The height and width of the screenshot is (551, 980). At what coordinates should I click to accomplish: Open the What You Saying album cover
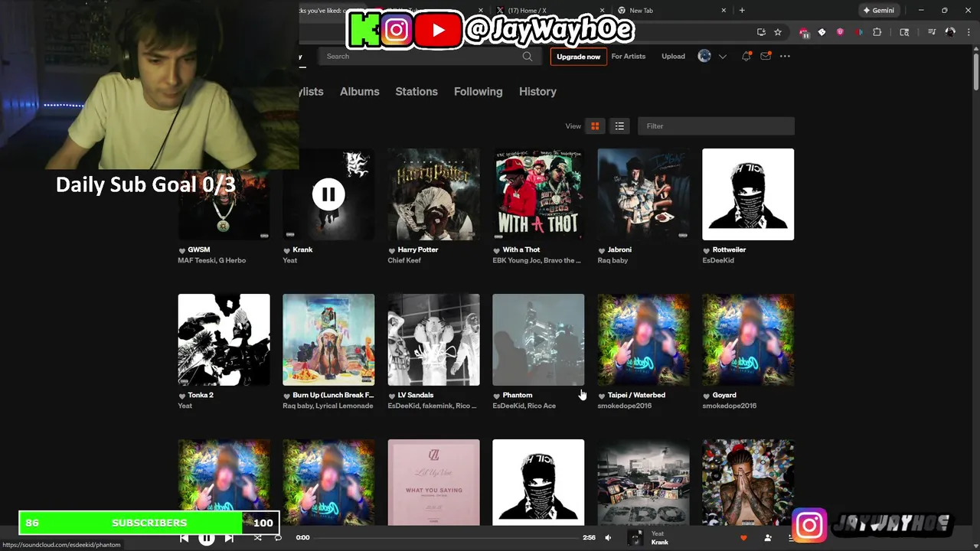click(433, 482)
